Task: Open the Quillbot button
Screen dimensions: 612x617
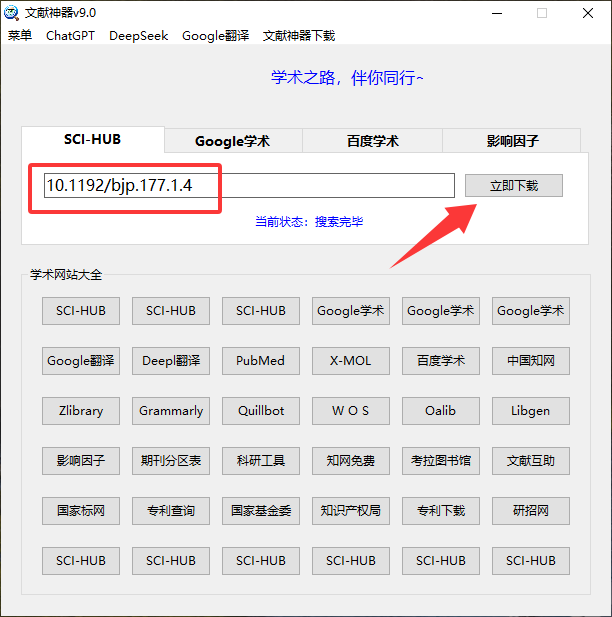Action: click(261, 411)
